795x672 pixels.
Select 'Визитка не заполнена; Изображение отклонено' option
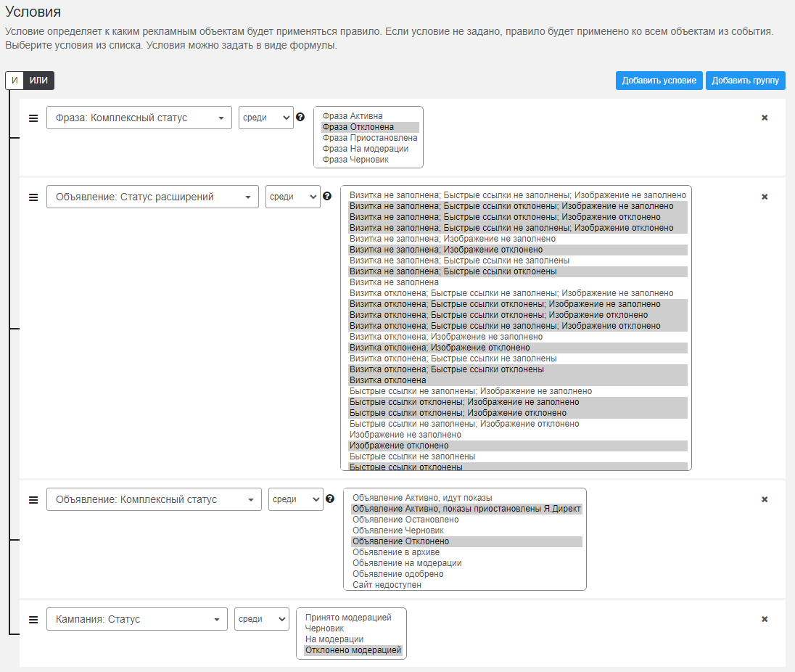[445, 250]
